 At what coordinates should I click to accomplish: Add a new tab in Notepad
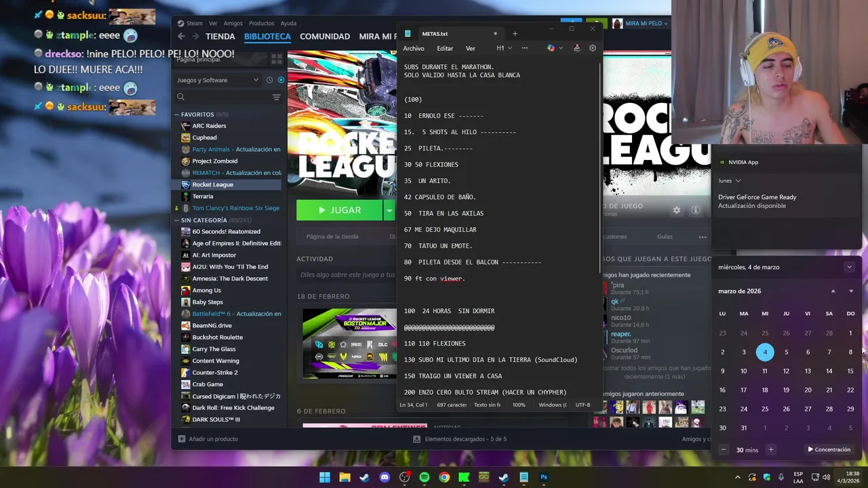[x=515, y=33]
